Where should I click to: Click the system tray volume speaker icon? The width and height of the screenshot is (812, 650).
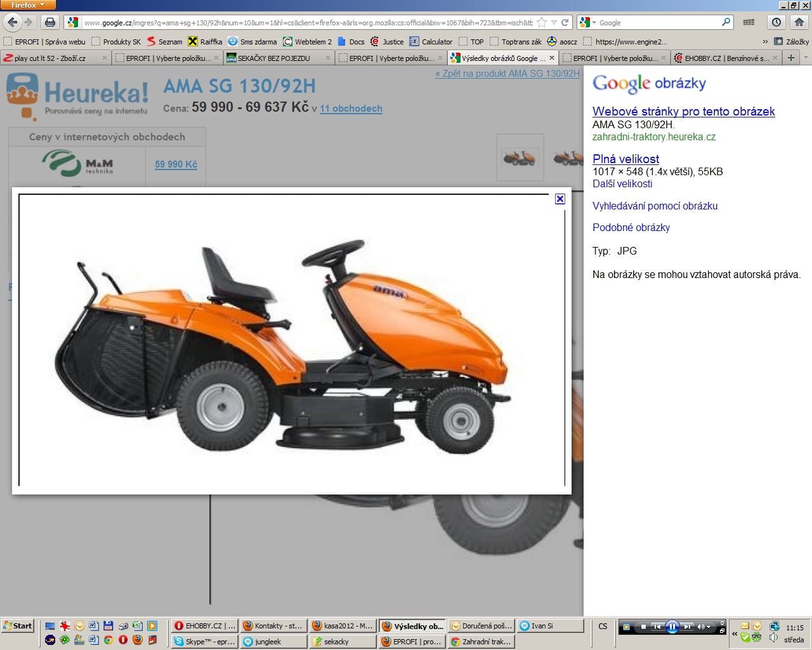(x=773, y=638)
